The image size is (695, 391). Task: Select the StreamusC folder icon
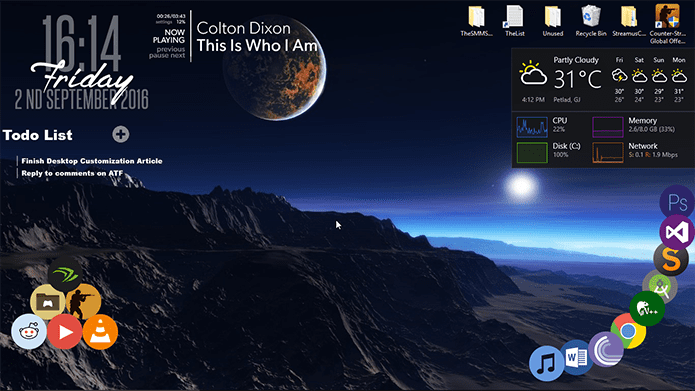pyautogui.click(x=629, y=21)
